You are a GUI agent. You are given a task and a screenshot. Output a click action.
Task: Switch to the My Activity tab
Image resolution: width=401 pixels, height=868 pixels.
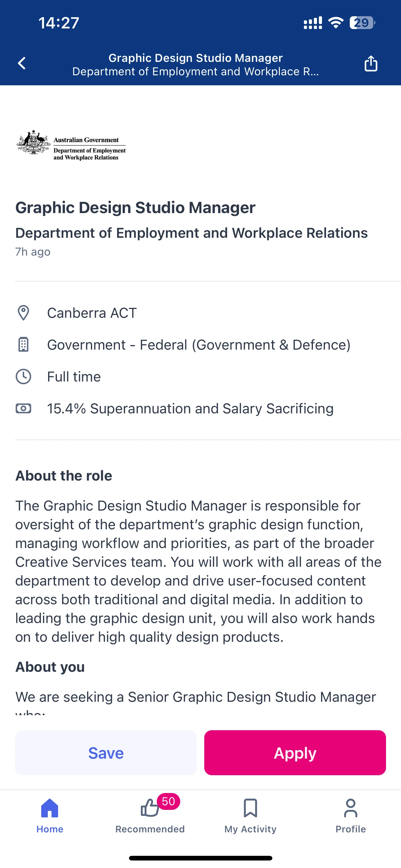tap(250, 816)
